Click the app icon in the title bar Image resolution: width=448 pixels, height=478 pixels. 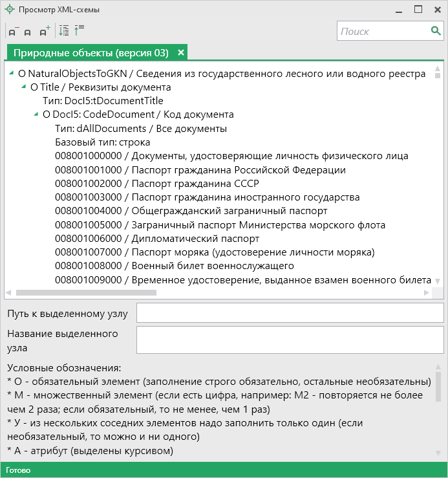(x=10, y=10)
